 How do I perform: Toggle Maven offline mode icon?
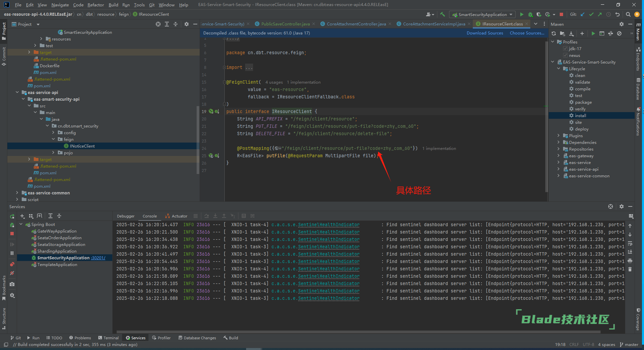pos(611,33)
